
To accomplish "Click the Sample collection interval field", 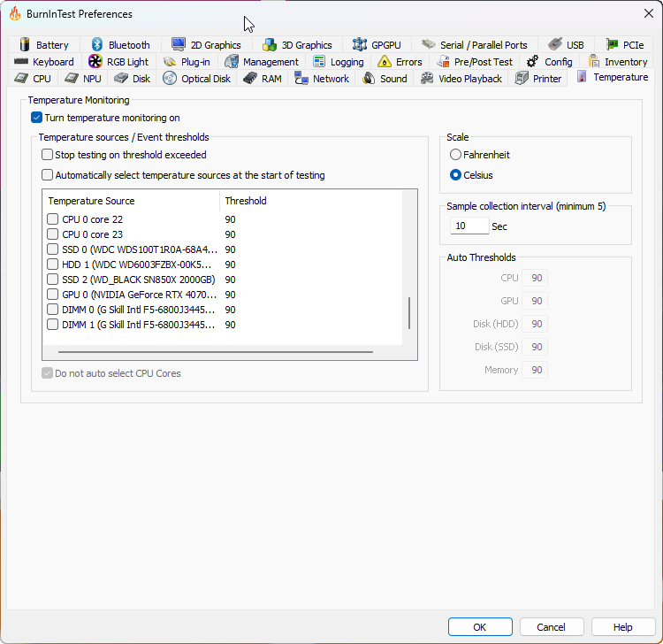I will click(469, 226).
